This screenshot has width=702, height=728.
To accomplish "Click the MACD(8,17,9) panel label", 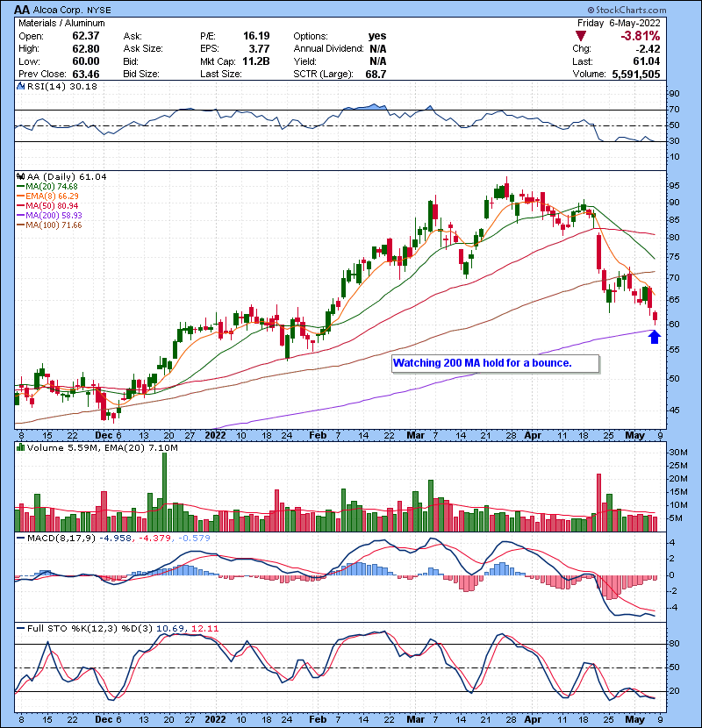I will pos(61,539).
